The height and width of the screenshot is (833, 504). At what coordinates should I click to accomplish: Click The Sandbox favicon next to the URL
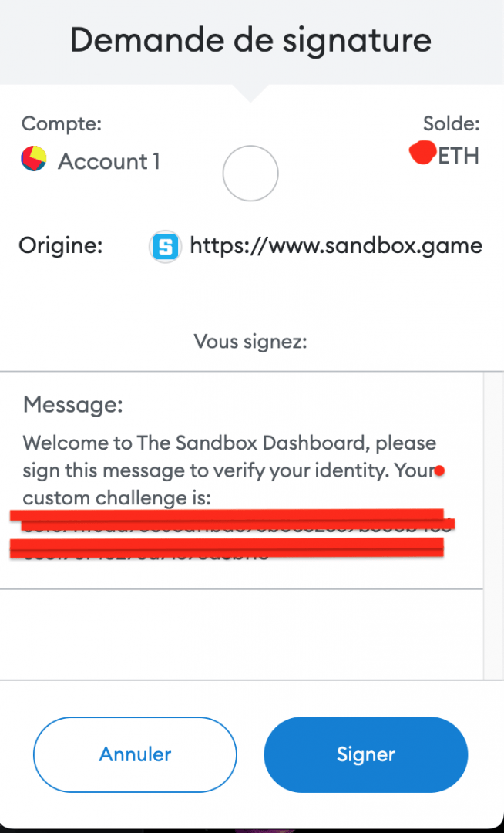pos(165,245)
